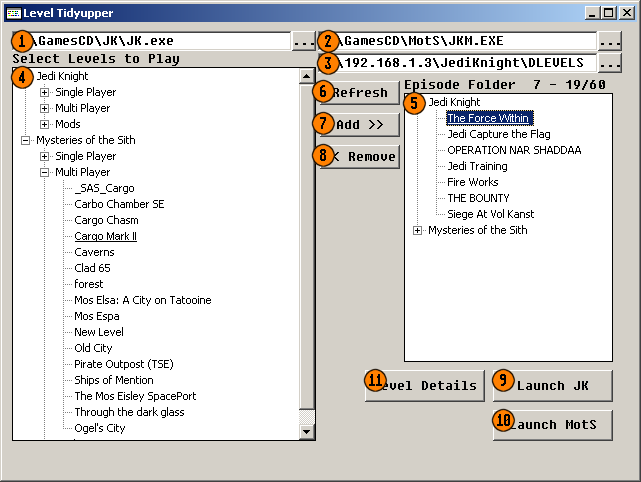The width and height of the screenshot is (641, 482).
Task: Select Ships of Mention level
Action: (114, 380)
